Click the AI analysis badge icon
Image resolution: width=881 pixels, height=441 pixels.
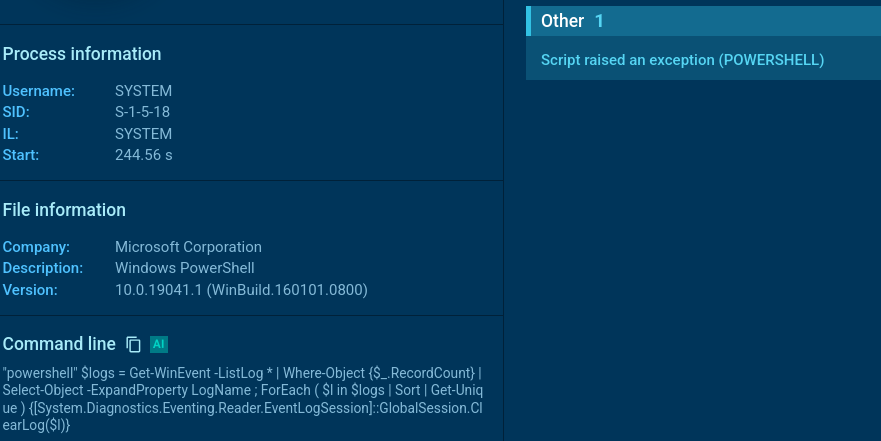(x=158, y=345)
